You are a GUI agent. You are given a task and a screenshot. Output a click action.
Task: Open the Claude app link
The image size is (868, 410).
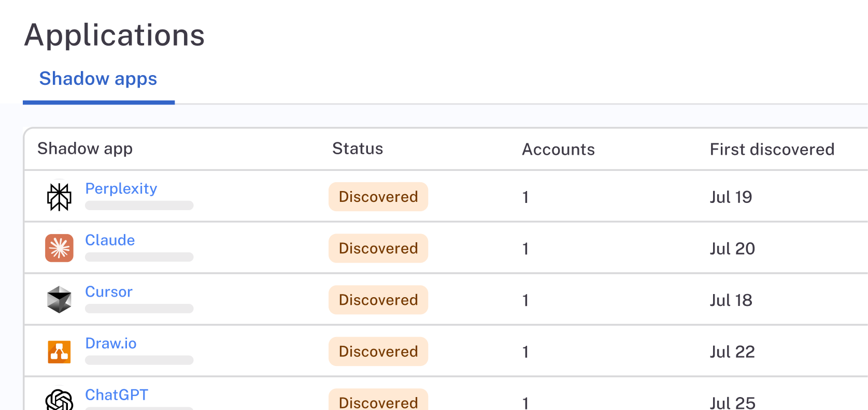(110, 240)
